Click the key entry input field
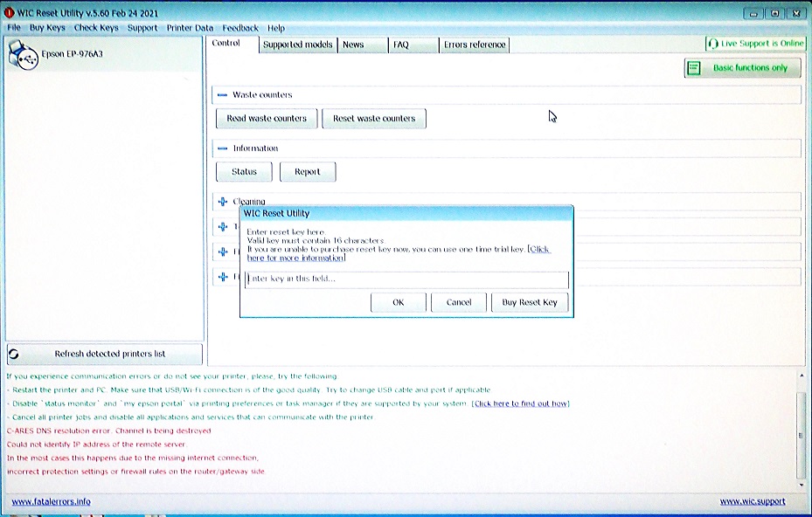 (406, 279)
